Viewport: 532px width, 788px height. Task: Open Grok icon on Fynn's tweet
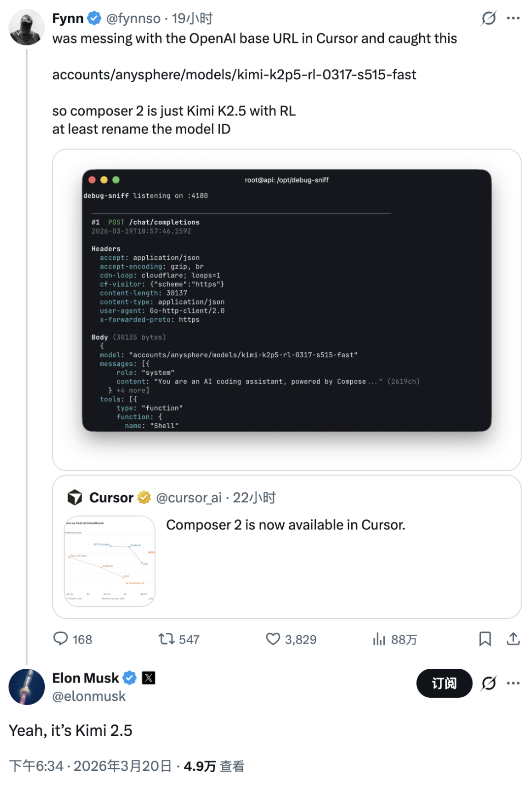tap(488, 18)
